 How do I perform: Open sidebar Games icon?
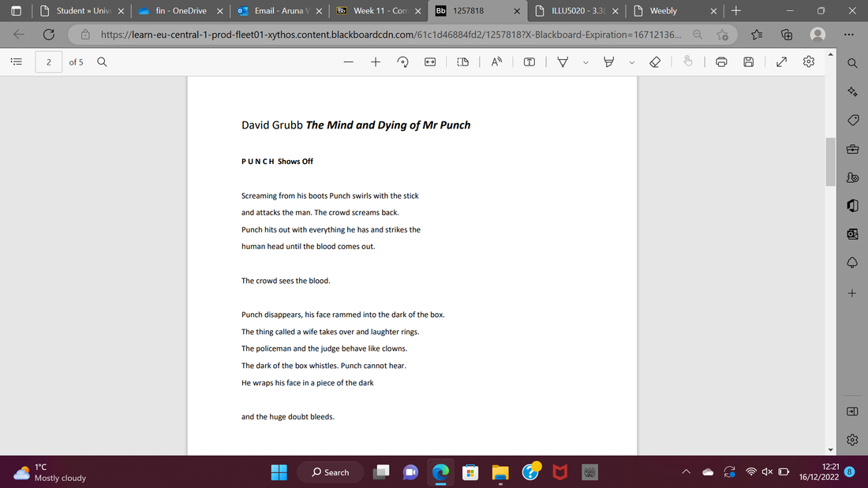[x=852, y=177]
